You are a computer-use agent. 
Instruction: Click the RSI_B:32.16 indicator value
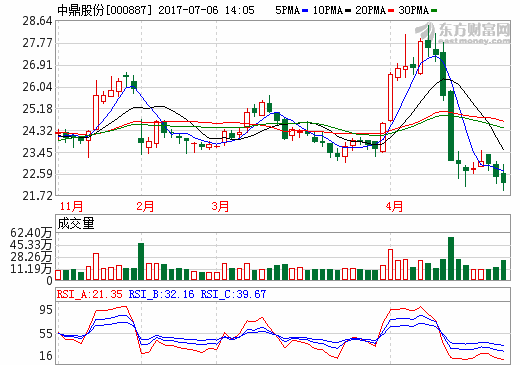(x=161, y=294)
